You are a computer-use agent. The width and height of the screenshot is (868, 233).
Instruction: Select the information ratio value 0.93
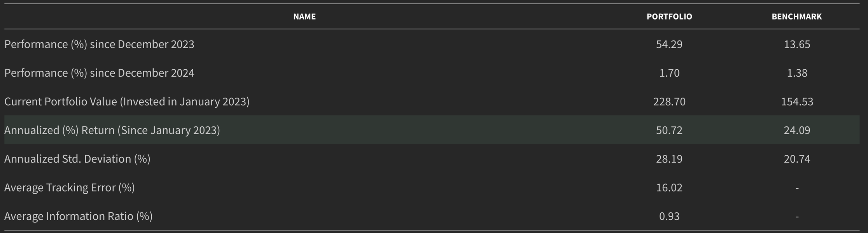[669, 216]
